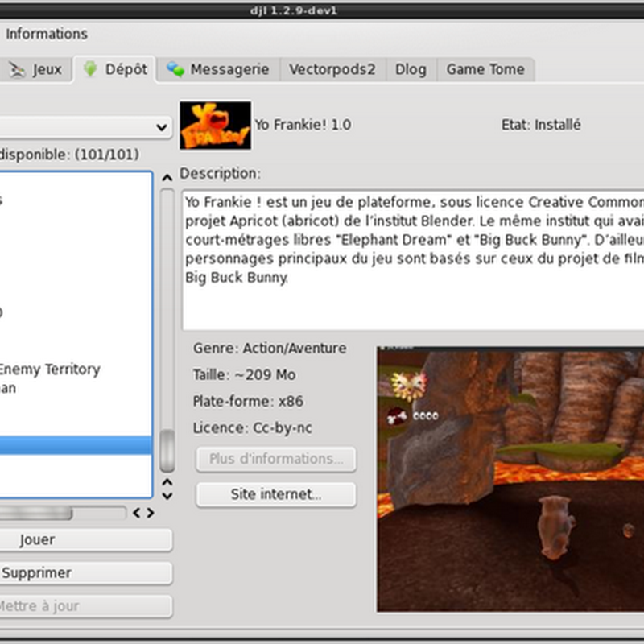Click the horizontal scroll left arrow

click(x=137, y=513)
